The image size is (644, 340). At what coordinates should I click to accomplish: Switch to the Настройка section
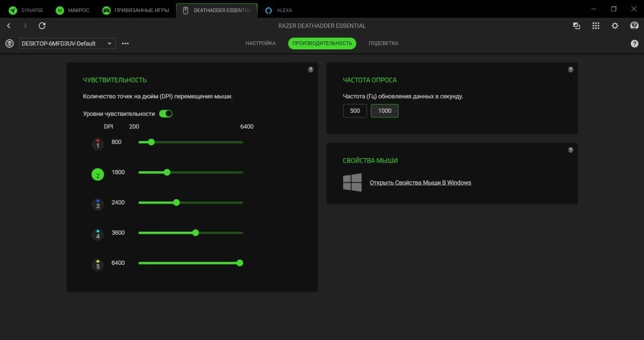261,43
